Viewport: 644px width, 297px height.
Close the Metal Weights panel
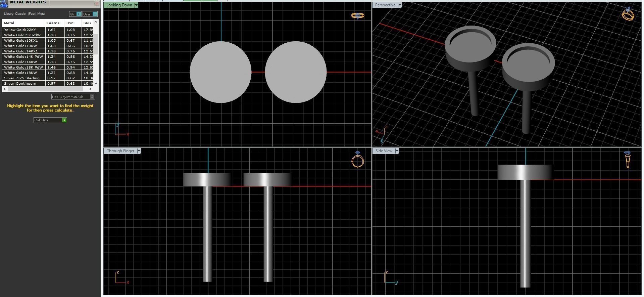coord(97,4)
